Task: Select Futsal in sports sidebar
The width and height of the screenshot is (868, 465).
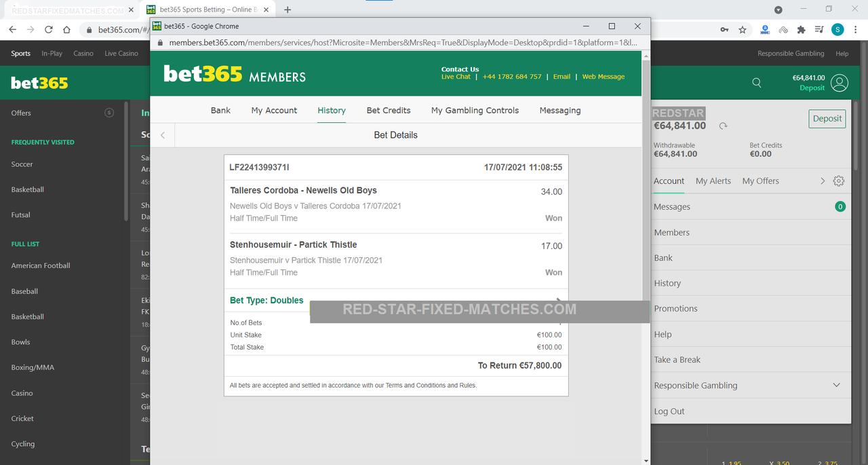Action: (20, 215)
